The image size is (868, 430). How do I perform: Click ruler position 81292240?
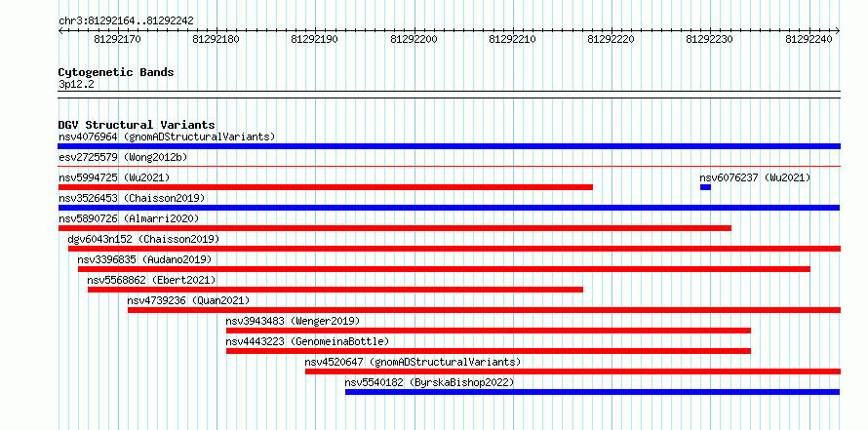pyautogui.click(x=809, y=39)
